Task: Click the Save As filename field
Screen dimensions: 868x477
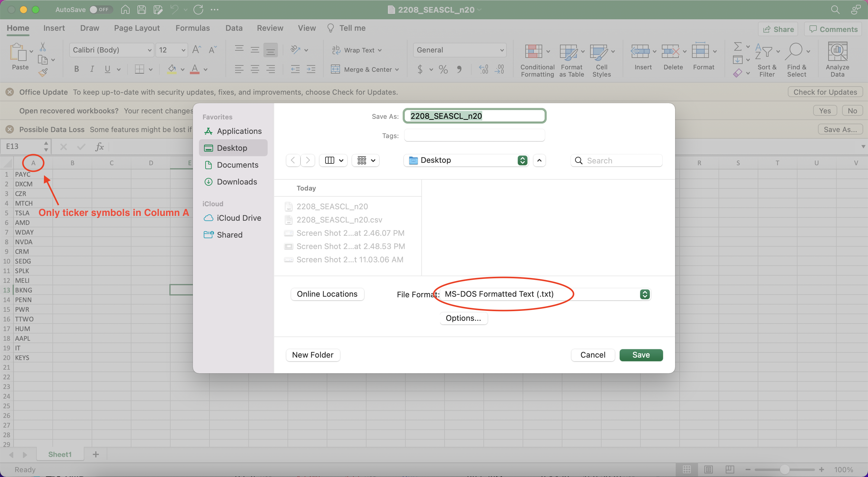Action: 474,116
